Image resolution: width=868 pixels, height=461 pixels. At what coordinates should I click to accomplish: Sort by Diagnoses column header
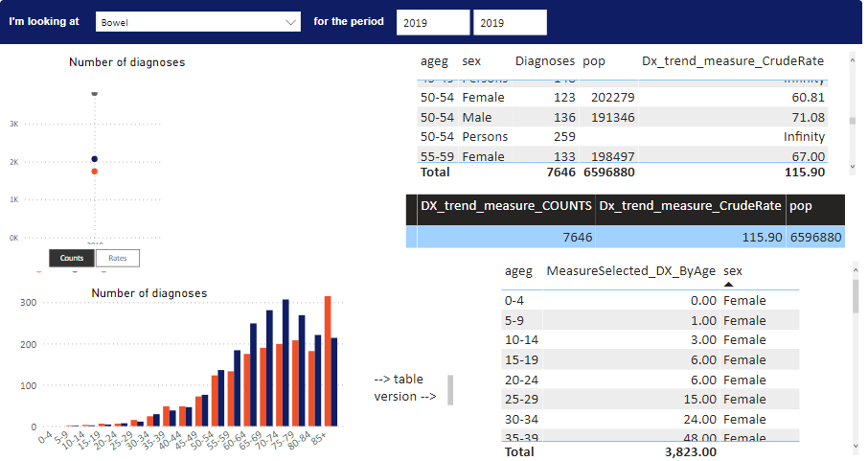[x=545, y=61]
